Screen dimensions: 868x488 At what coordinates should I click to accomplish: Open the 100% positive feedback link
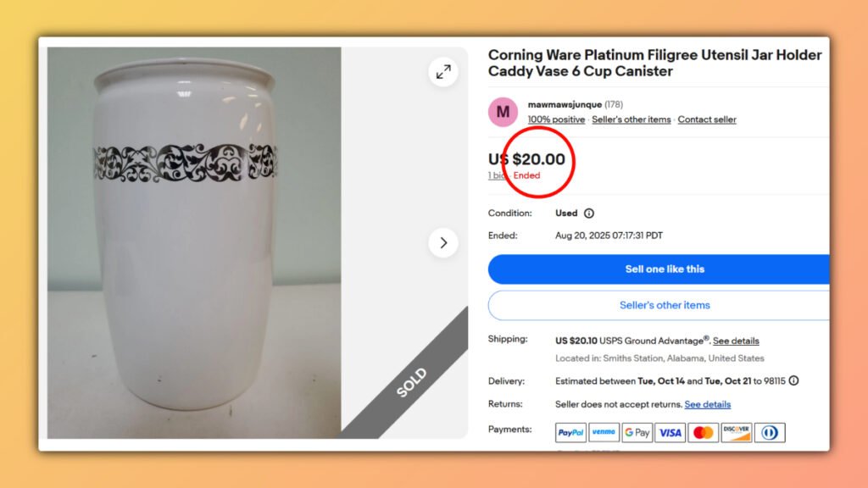pos(555,119)
